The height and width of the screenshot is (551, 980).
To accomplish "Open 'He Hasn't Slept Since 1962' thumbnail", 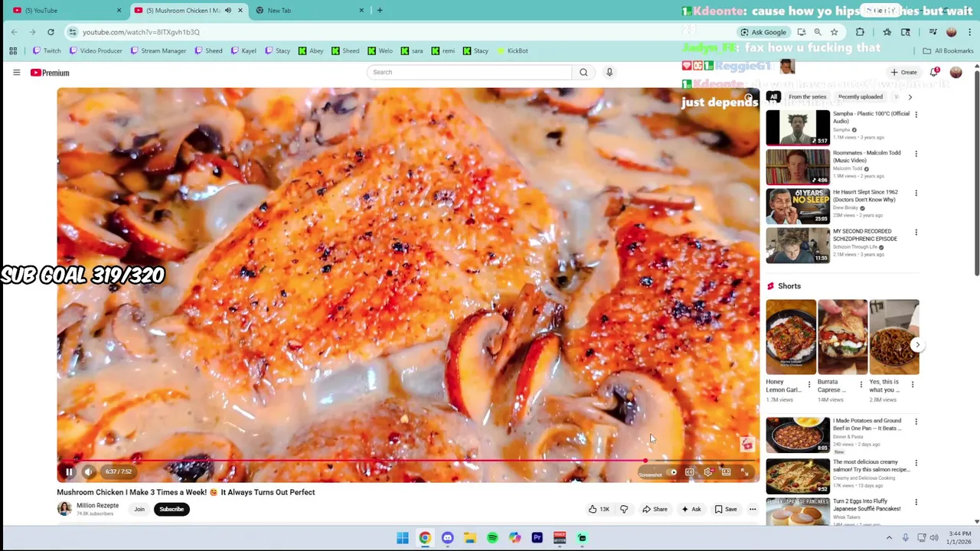I will click(798, 206).
